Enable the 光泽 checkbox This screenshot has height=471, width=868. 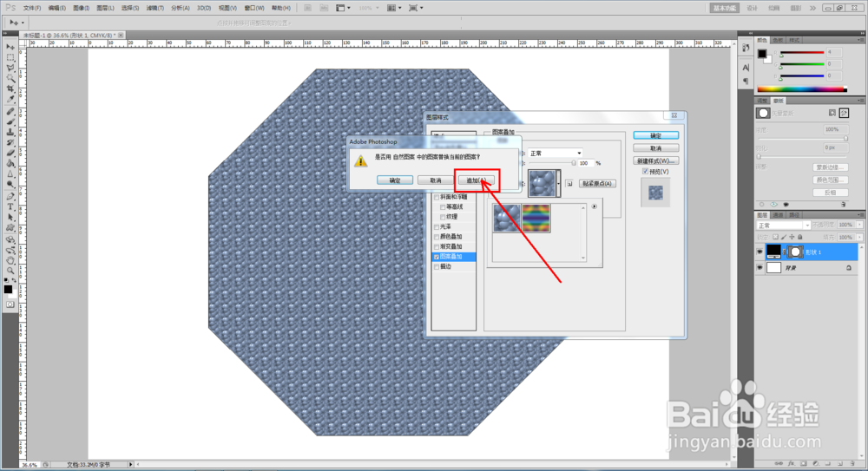(x=437, y=227)
